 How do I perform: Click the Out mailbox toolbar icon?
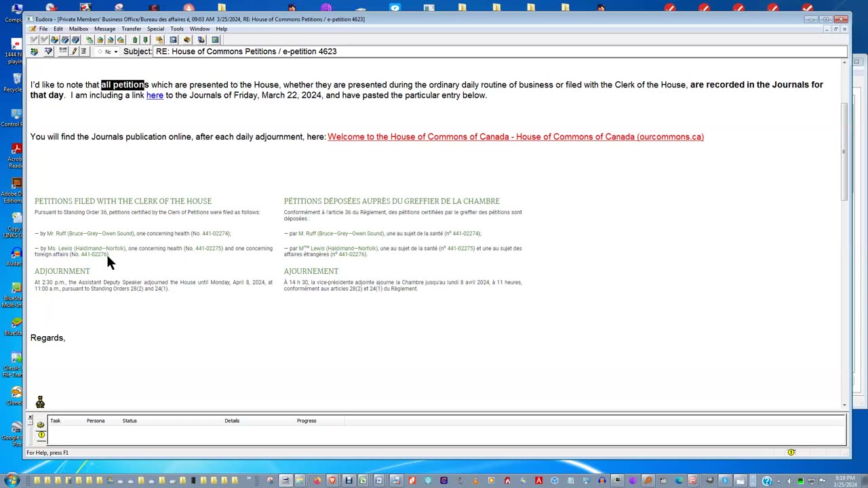[65, 39]
